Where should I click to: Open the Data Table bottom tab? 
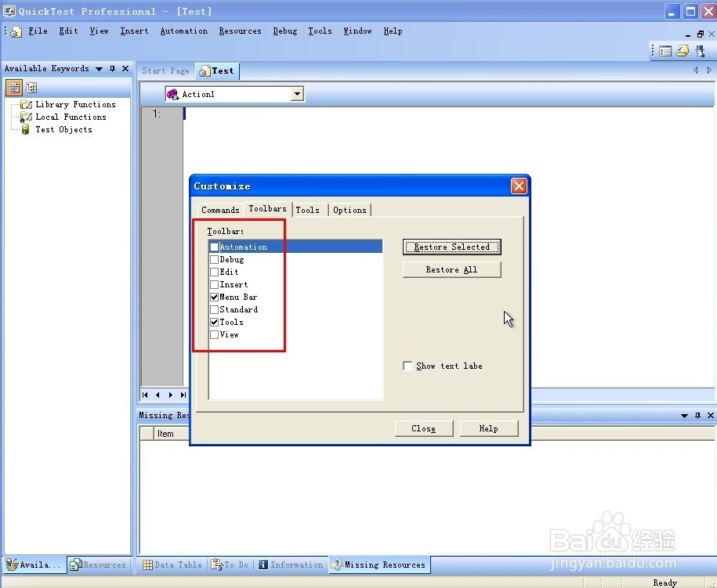click(x=173, y=565)
